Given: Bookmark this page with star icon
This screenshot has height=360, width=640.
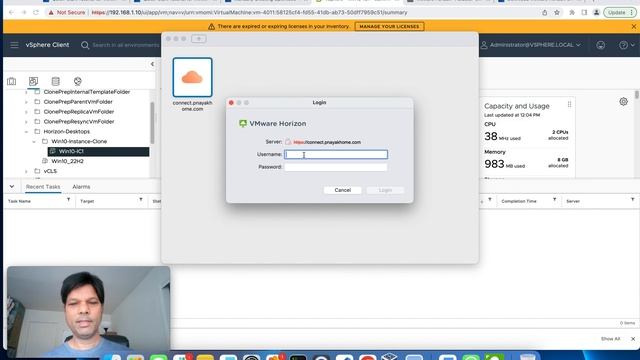Looking at the screenshot, I should click(x=557, y=13).
